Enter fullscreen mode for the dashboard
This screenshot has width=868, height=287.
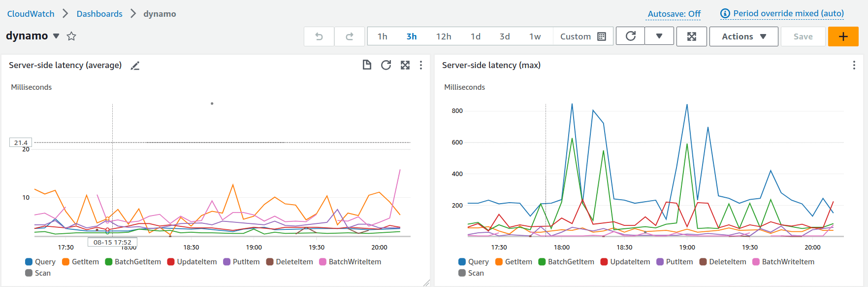tap(692, 36)
